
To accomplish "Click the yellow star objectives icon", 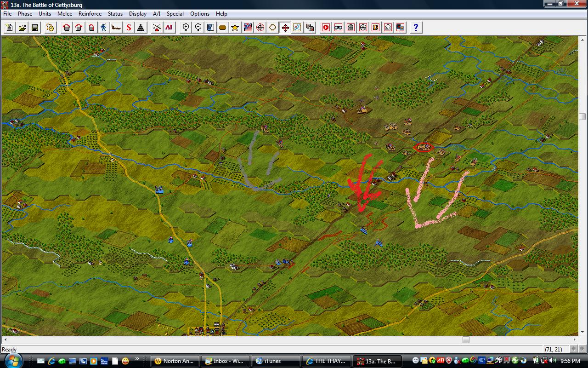I will coord(235,28).
